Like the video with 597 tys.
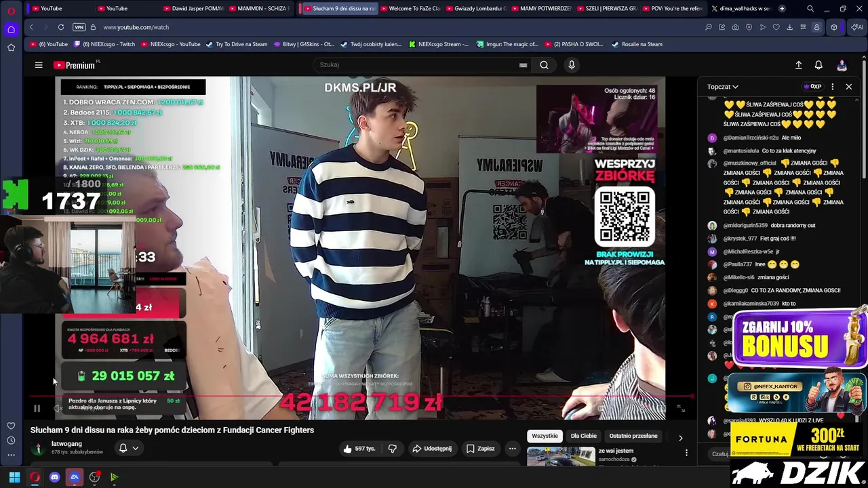This screenshot has width=868, height=488. coord(359,448)
